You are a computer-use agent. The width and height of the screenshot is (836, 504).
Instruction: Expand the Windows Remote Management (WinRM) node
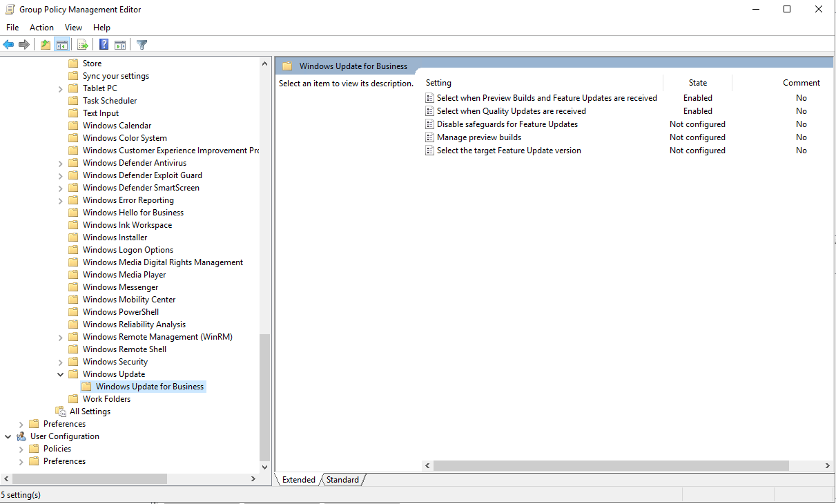61,337
